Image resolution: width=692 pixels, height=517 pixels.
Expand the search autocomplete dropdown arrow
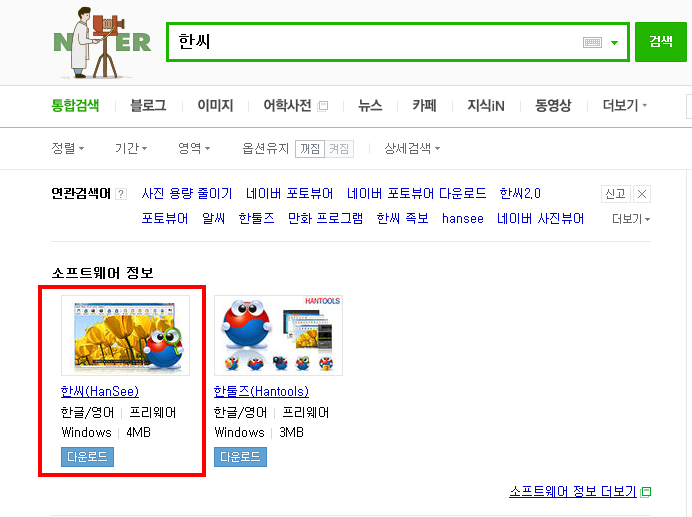[x=614, y=43]
